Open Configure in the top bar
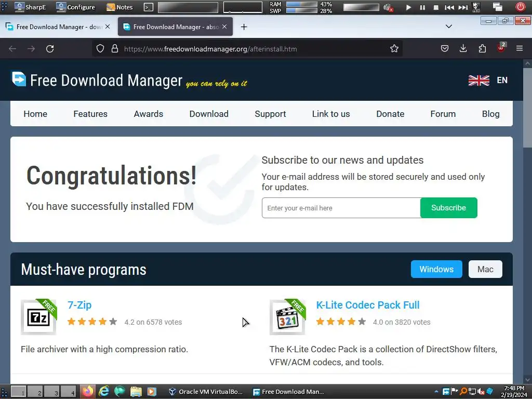The height and width of the screenshot is (399, 532). (75, 7)
